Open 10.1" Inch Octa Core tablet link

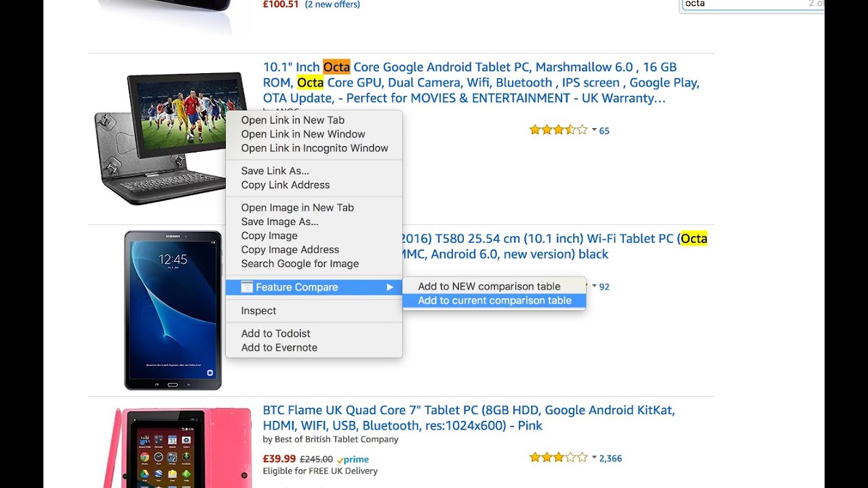coord(481,83)
